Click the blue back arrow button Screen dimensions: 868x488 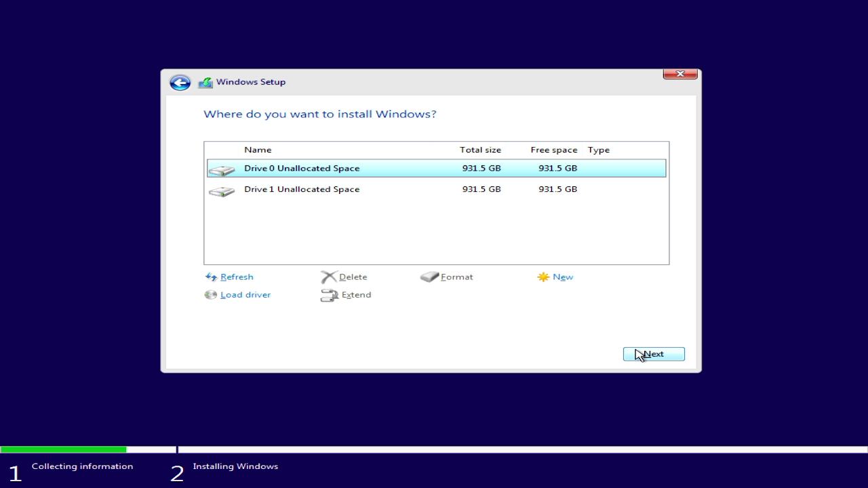180,83
